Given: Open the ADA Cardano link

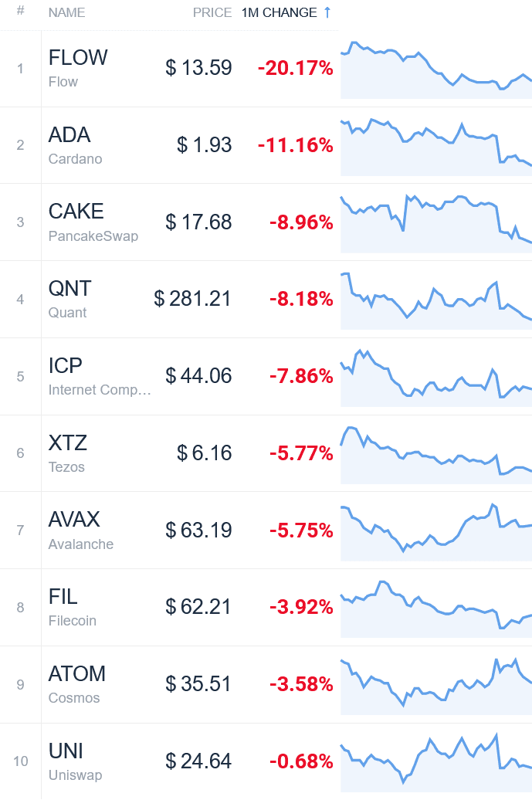Looking at the screenshot, I should [x=75, y=145].
